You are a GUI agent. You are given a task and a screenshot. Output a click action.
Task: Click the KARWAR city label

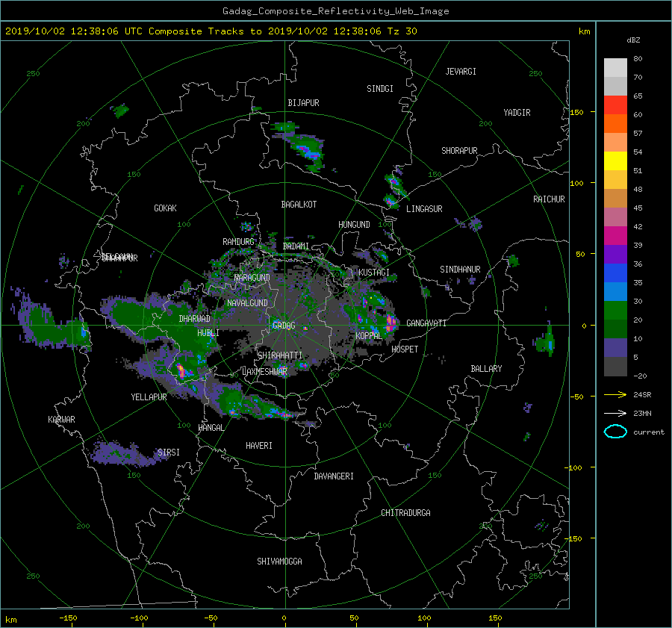(x=61, y=419)
